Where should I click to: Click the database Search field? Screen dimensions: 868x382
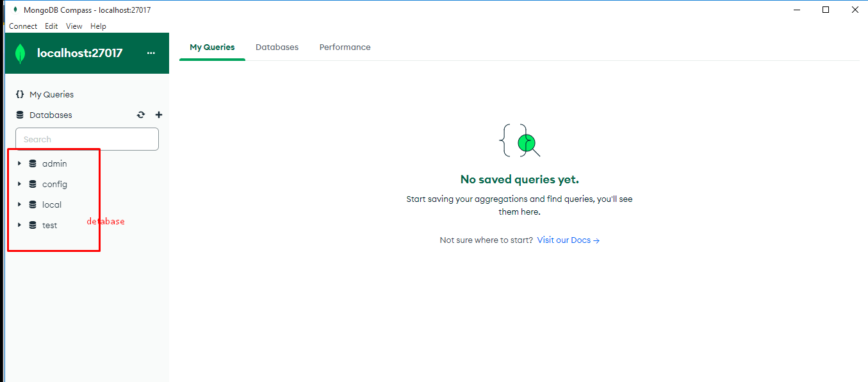(x=87, y=139)
